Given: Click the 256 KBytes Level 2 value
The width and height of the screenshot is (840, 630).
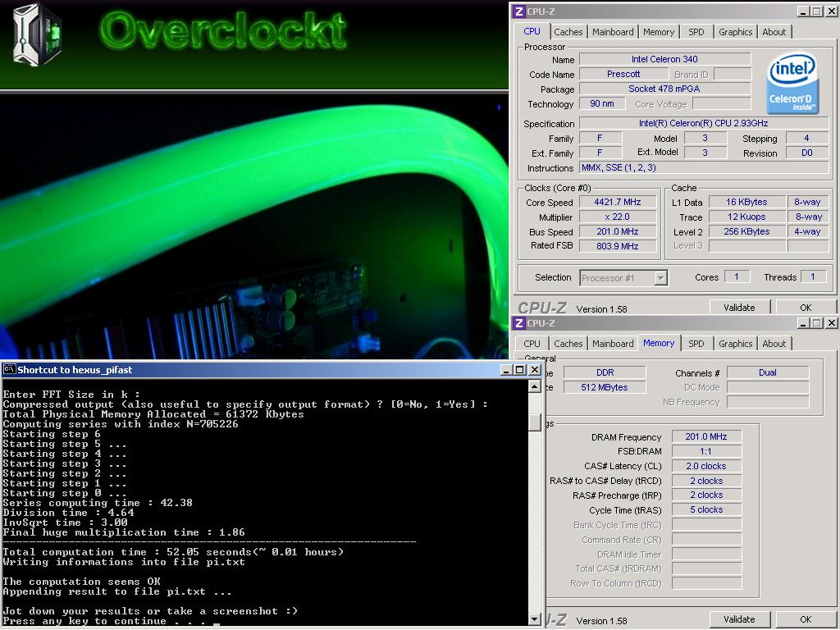Looking at the screenshot, I should pos(746,231).
